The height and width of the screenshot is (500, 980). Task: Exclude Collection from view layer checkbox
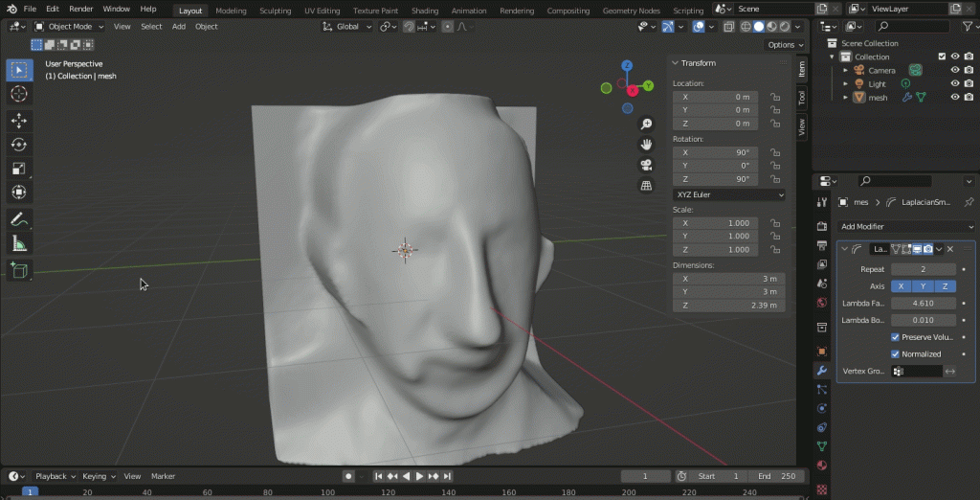coord(942,57)
